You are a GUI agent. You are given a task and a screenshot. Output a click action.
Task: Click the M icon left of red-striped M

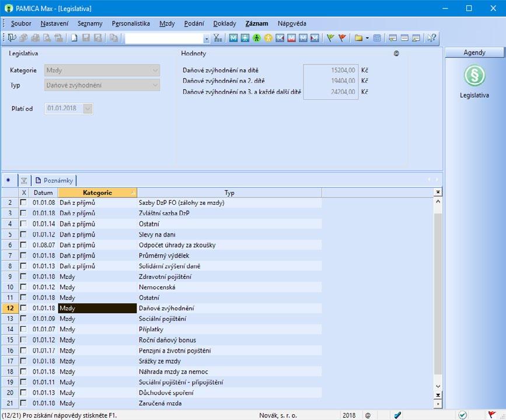pyautogui.click(x=280, y=38)
